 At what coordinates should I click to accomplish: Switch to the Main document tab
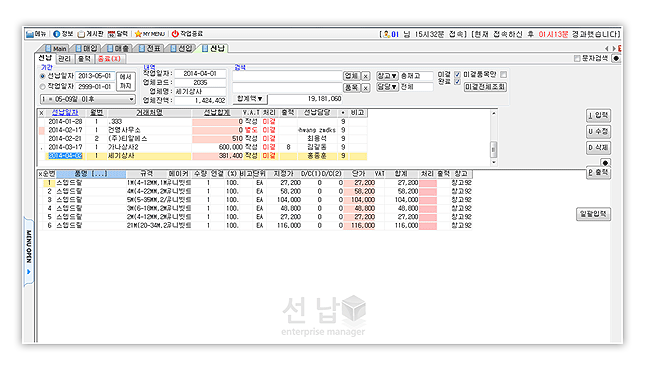click(56, 49)
